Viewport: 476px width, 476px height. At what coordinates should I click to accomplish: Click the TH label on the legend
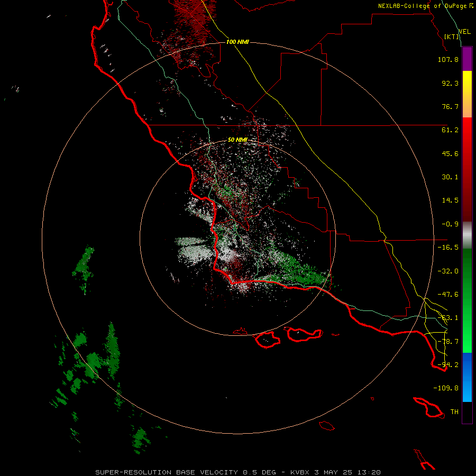454,412
